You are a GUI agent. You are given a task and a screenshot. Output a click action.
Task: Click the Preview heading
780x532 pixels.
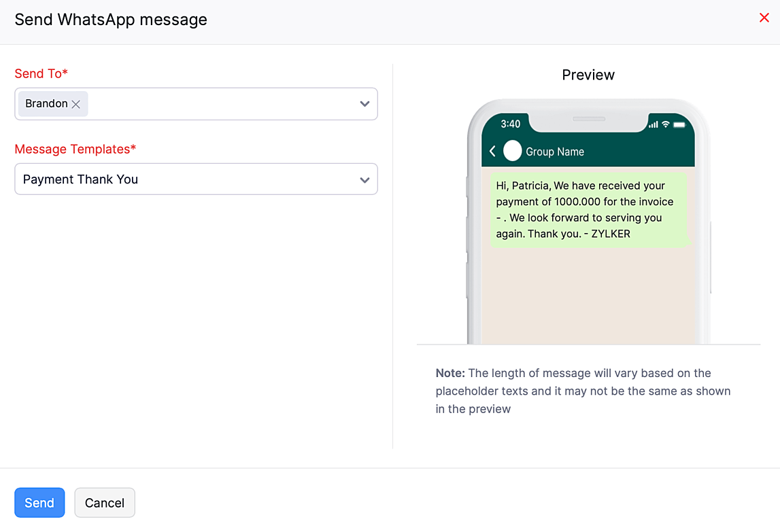click(588, 75)
